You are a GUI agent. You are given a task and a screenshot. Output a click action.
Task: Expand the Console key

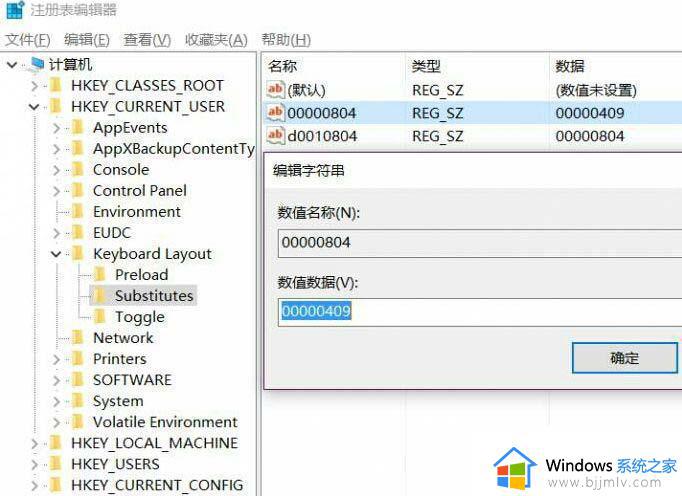click(x=56, y=170)
